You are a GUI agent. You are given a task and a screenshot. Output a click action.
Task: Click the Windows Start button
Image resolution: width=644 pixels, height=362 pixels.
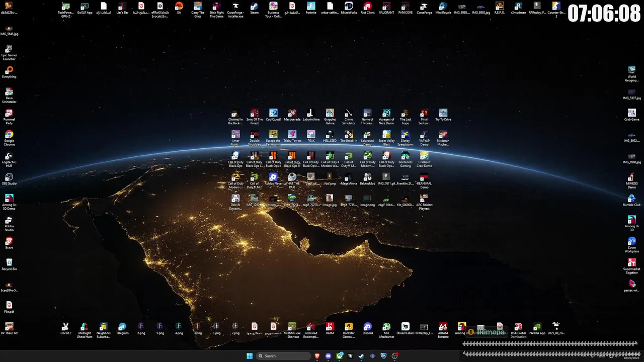pos(250,356)
